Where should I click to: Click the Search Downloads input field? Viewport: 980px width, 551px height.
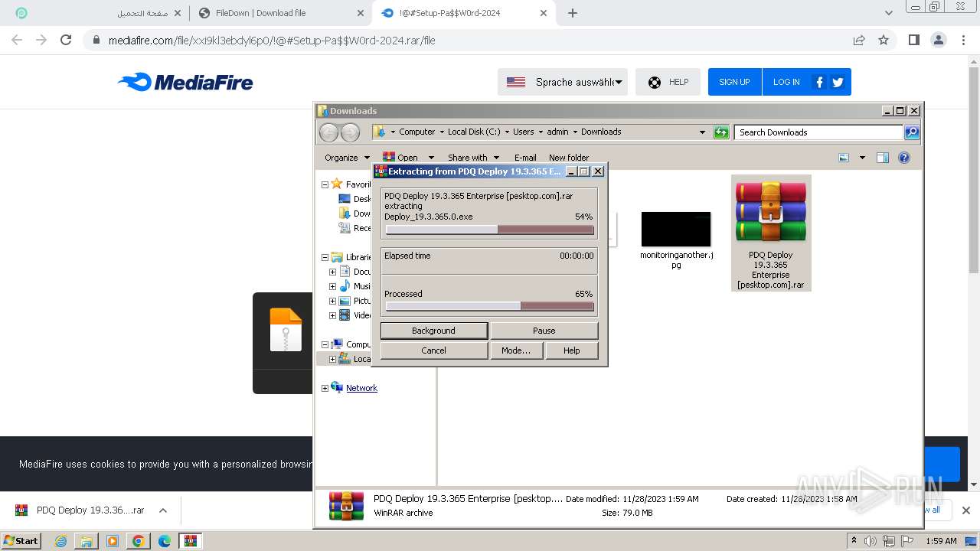pyautogui.click(x=818, y=132)
